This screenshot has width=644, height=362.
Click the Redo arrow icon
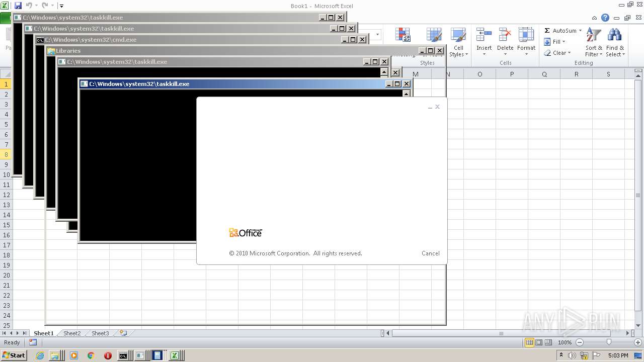(45, 6)
